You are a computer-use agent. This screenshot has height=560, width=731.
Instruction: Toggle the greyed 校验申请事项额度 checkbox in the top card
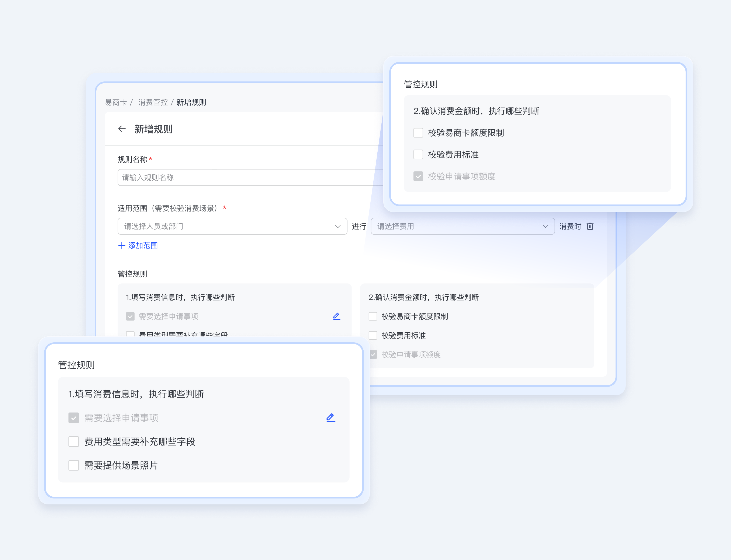418,176
